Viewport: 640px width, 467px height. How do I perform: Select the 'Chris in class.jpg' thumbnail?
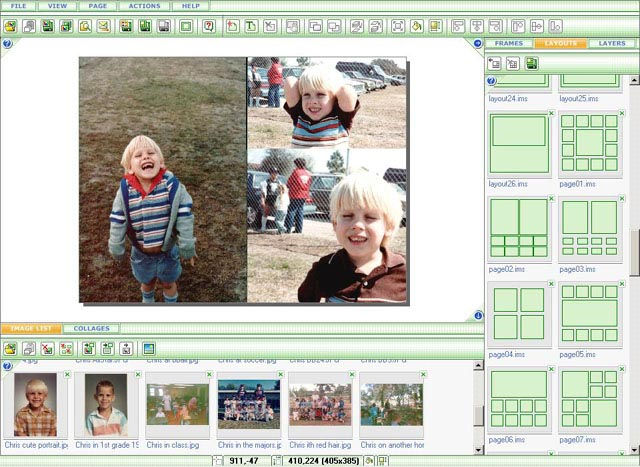(x=178, y=405)
